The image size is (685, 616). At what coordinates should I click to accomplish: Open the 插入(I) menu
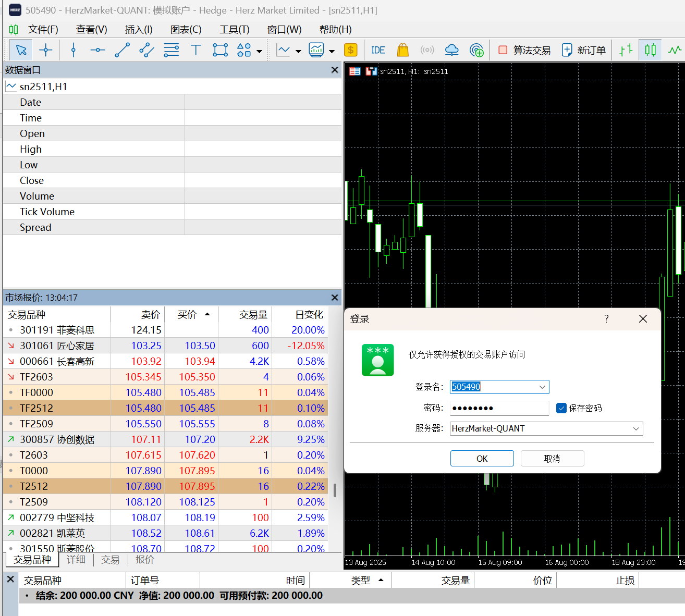[139, 29]
